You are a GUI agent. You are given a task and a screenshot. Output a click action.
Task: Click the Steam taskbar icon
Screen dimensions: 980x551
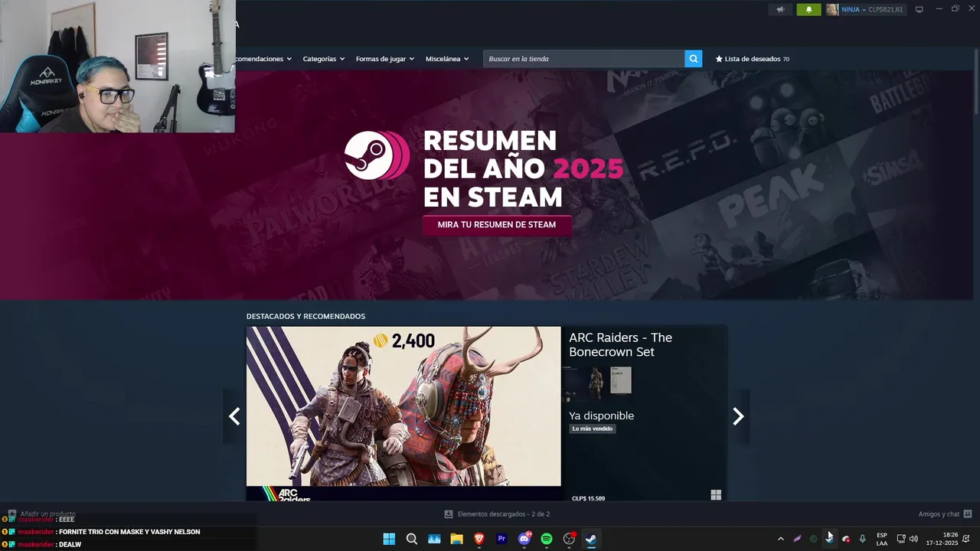pos(591,539)
